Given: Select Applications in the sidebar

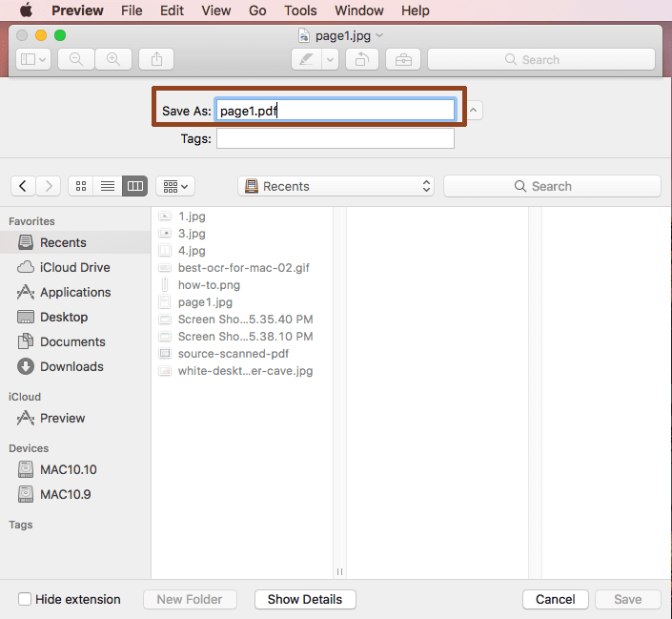Looking at the screenshot, I should [75, 292].
